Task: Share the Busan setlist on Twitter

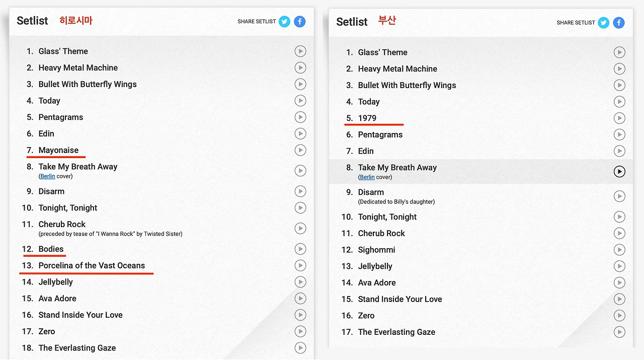Action: click(x=604, y=23)
